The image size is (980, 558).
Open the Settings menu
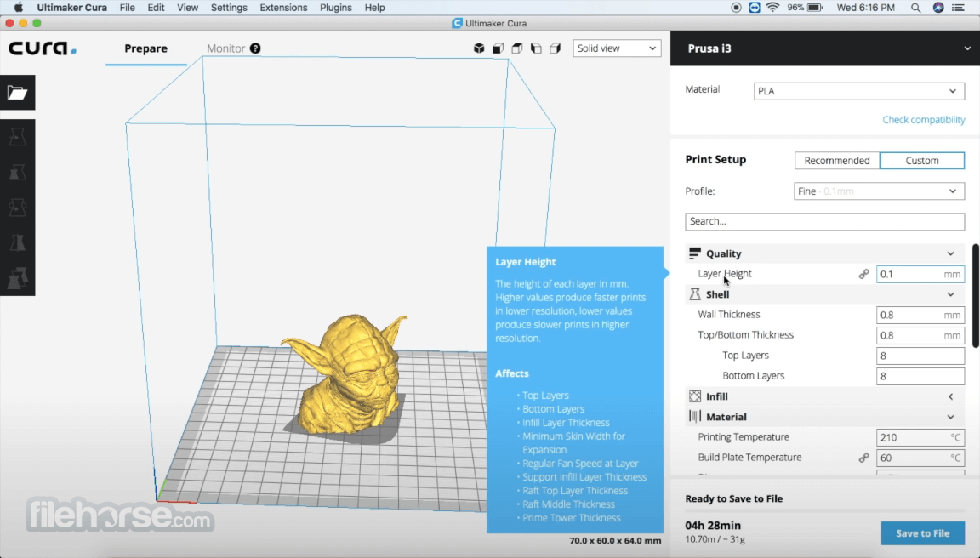click(229, 8)
